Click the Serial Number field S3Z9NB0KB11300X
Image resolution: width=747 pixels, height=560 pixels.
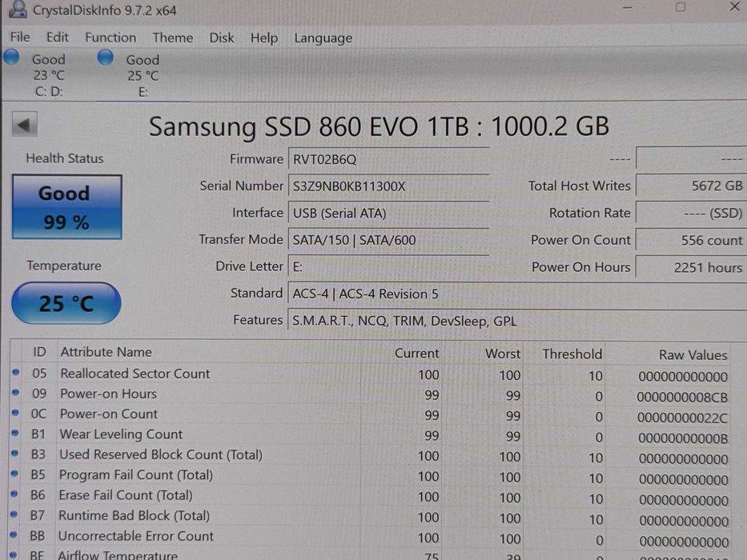(x=388, y=186)
